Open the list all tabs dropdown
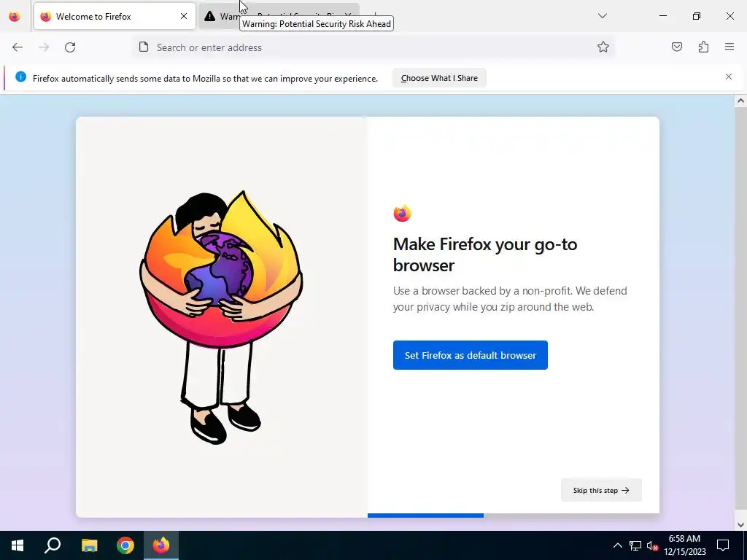 point(602,16)
